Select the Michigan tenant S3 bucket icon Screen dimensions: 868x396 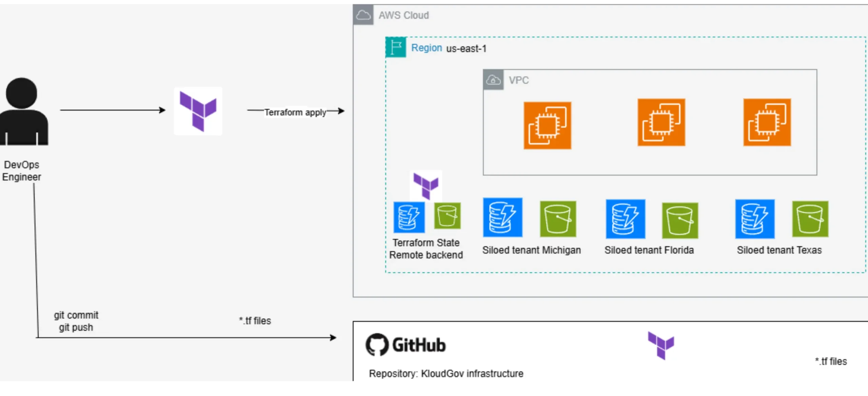click(x=558, y=219)
